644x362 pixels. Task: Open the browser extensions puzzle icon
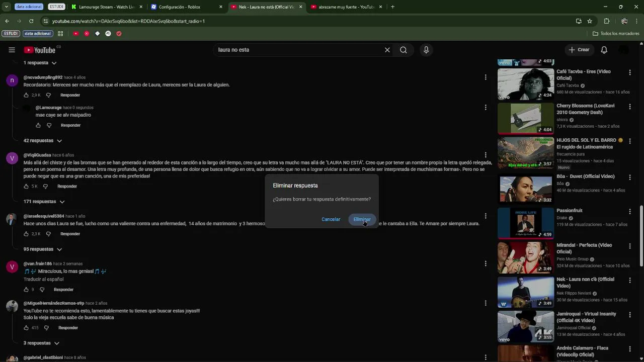click(606, 21)
